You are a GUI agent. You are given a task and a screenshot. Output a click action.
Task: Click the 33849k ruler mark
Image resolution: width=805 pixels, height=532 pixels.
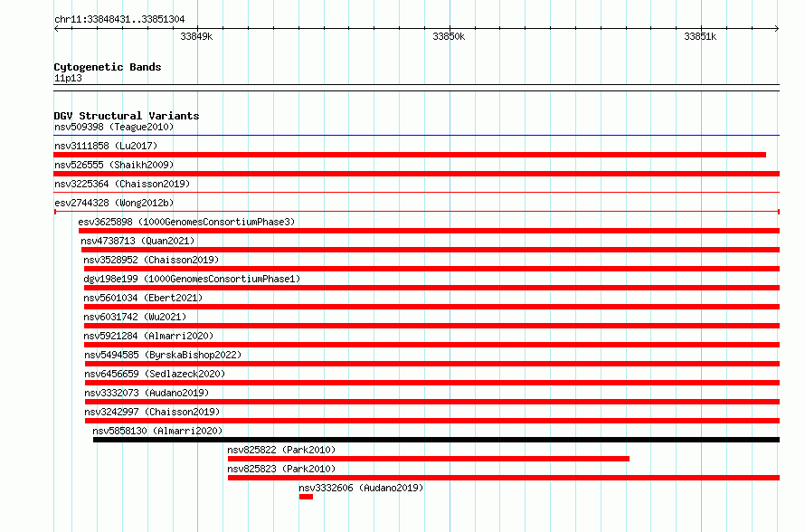coord(196,36)
